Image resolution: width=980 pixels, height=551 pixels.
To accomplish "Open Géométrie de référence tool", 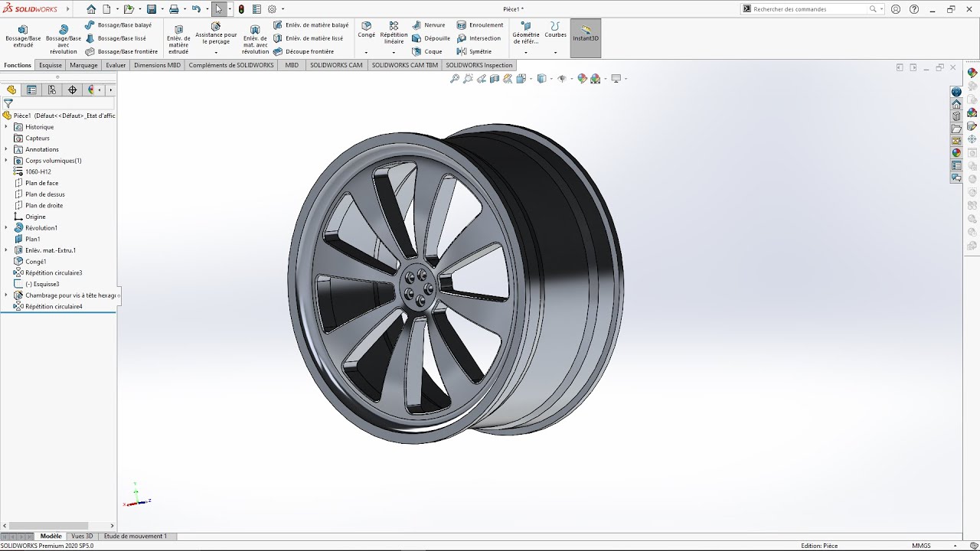I will (526, 33).
